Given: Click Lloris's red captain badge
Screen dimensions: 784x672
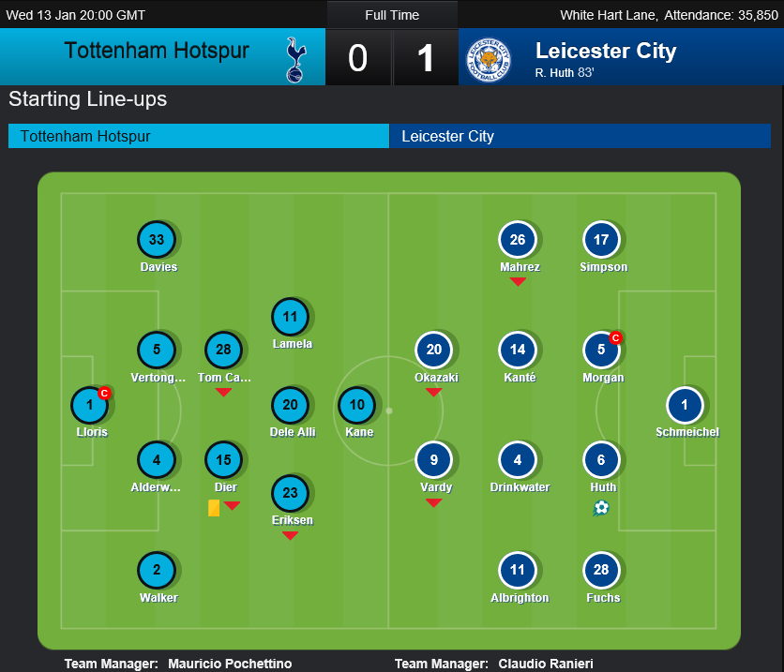Looking at the screenshot, I should click(x=104, y=394).
